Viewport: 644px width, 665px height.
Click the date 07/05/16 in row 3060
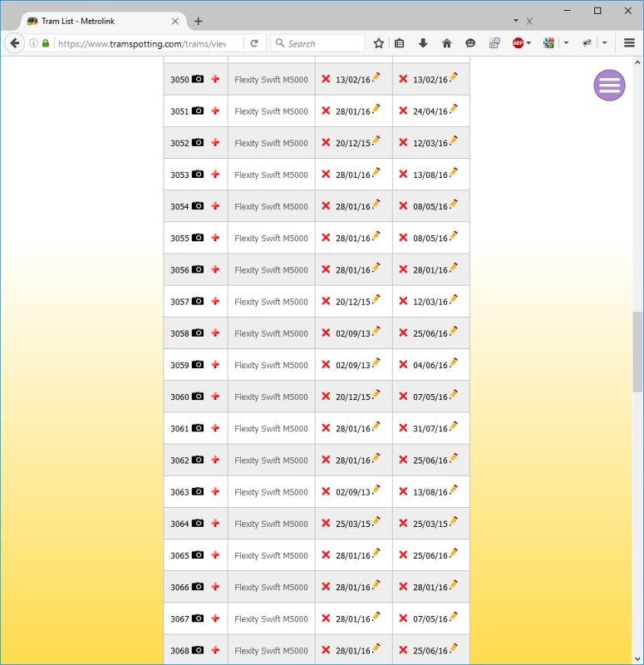(430, 397)
